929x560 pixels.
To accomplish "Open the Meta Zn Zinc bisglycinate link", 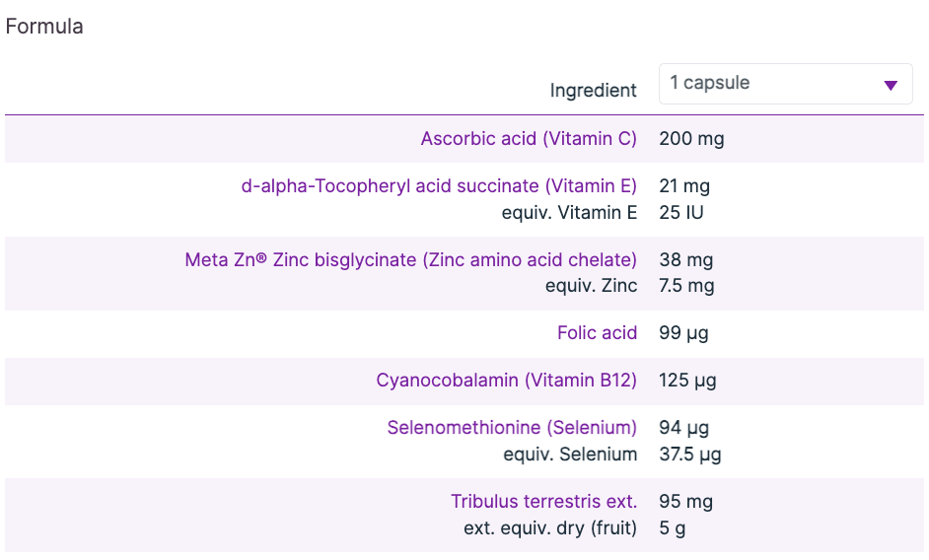I will pos(410,260).
